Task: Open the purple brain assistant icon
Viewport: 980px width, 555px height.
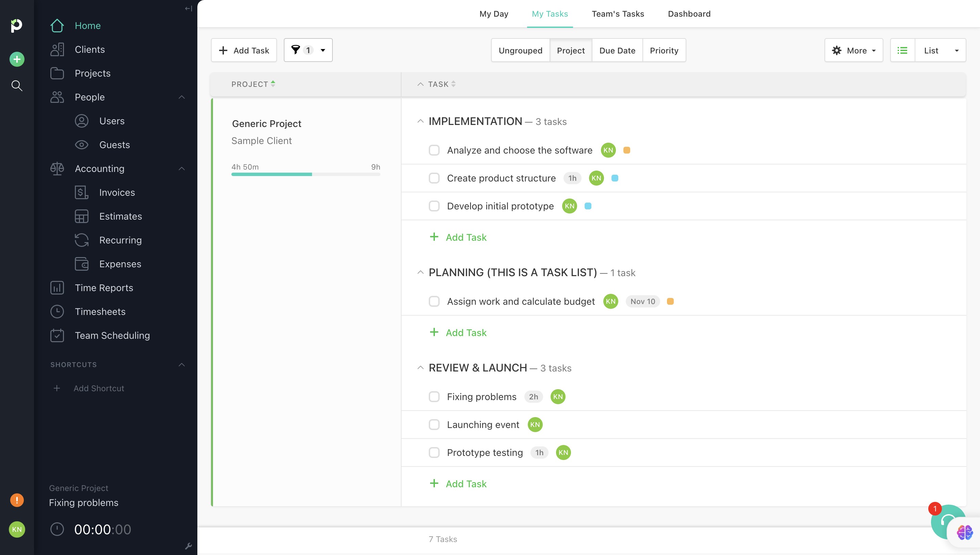Action: click(964, 532)
